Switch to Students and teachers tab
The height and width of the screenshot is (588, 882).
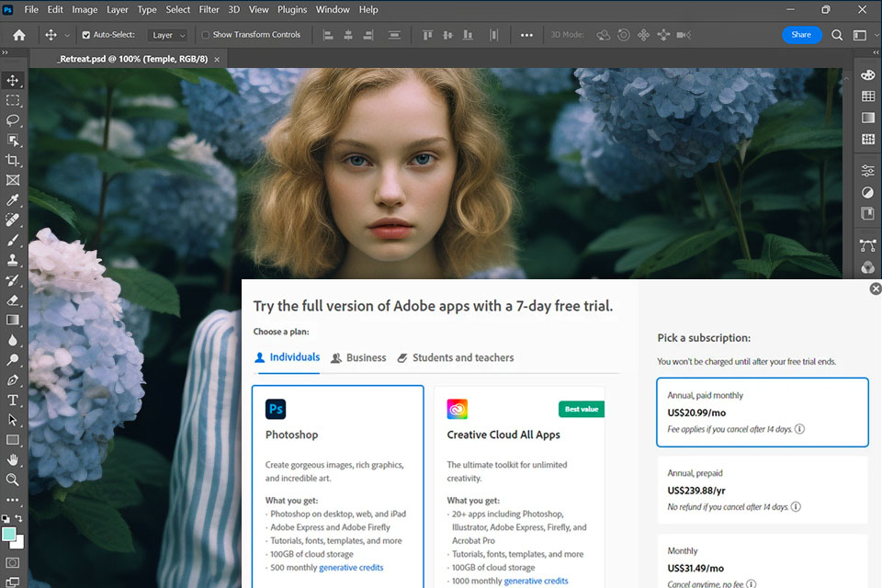pyautogui.click(x=456, y=358)
